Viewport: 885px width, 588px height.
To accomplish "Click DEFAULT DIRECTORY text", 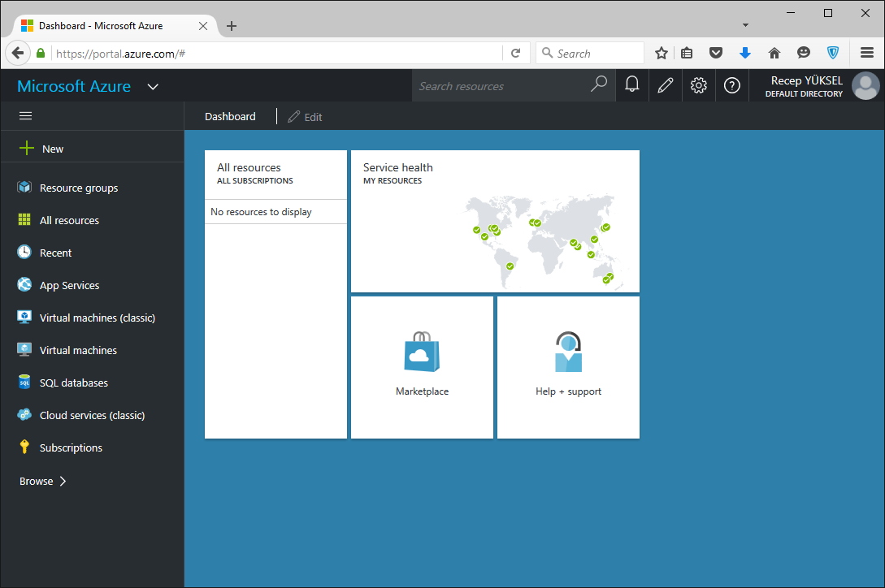I will 804,93.
